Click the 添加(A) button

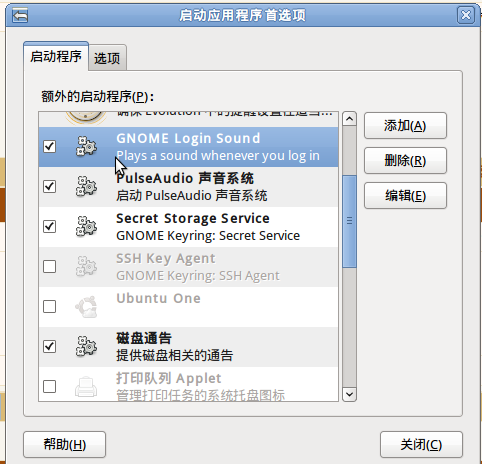(405, 126)
